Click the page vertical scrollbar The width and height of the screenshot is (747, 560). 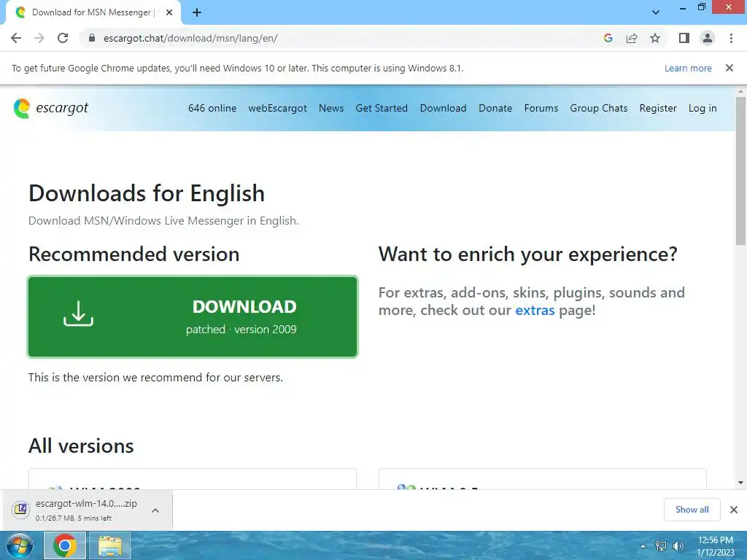(x=740, y=171)
